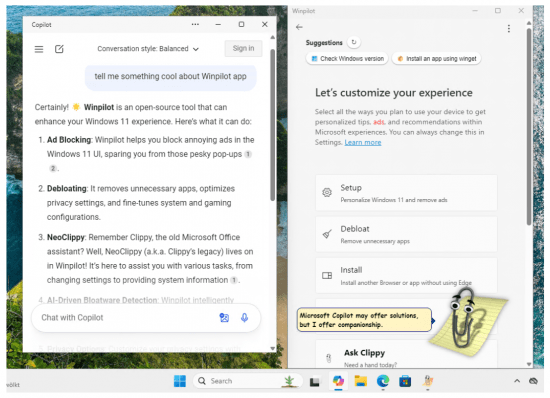The image size is (550, 398).
Task: Open Microsoft Edge from the taskbar
Action: tap(383, 381)
